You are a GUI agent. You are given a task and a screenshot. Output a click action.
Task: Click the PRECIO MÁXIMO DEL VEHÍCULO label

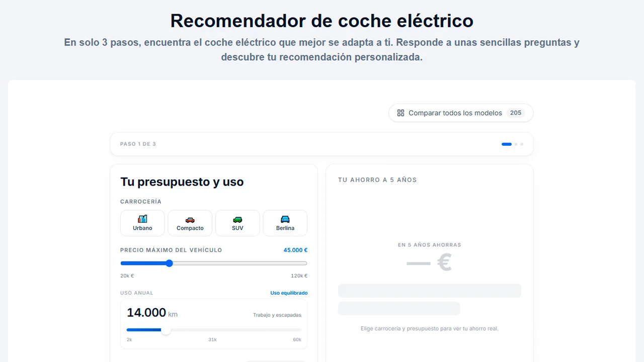pyautogui.click(x=171, y=250)
